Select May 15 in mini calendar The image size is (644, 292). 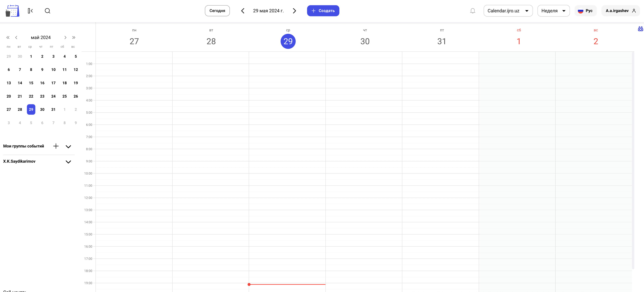click(x=31, y=83)
